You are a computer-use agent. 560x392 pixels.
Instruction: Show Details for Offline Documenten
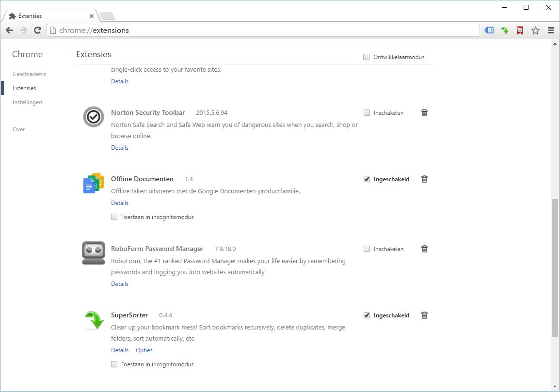pos(119,203)
